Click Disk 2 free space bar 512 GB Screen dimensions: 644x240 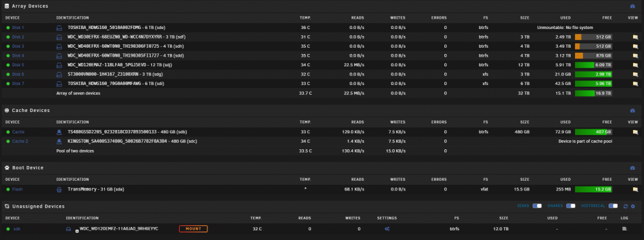(594, 37)
